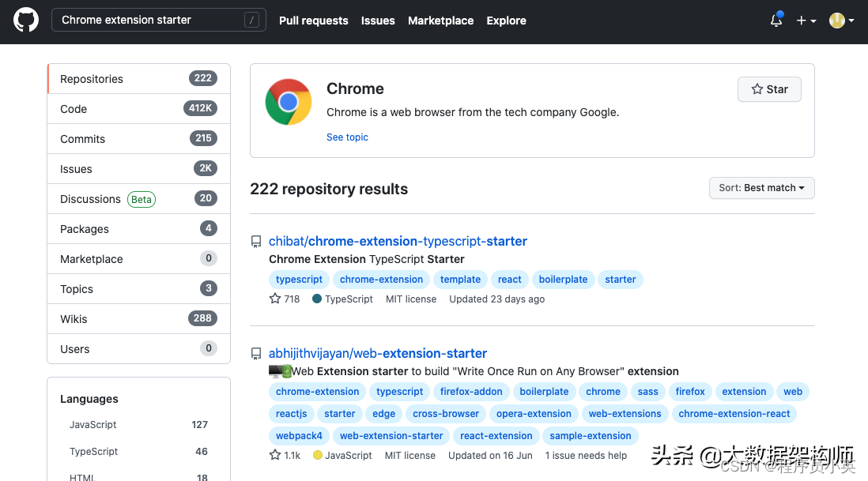Click the star icon next to 718
Screen dimensions: 868x481
[275, 299]
